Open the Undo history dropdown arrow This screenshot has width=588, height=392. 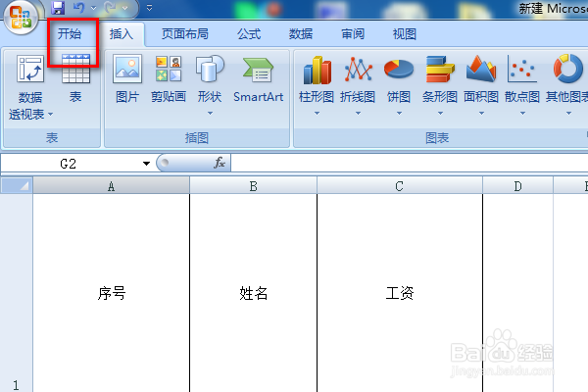coord(94,8)
